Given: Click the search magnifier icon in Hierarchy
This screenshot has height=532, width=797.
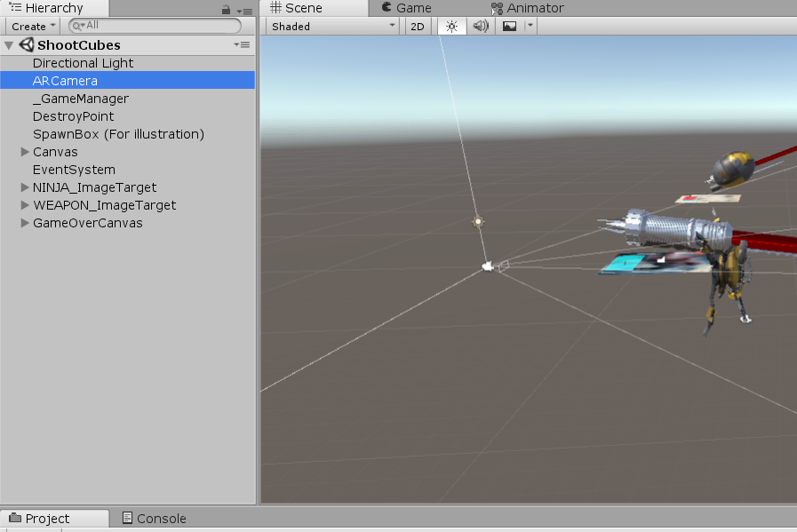Looking at the screenshot, I should coord(79,26).
